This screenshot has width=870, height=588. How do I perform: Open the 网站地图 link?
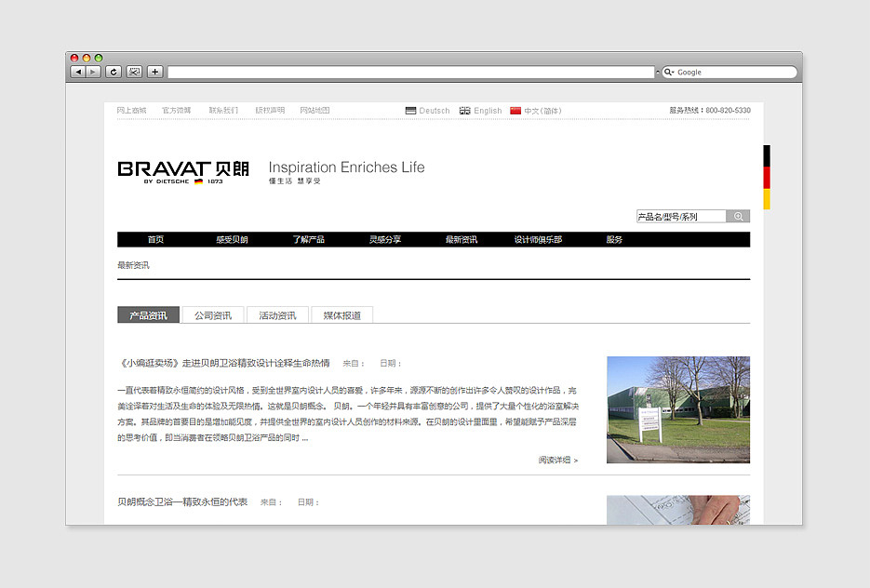315,111
